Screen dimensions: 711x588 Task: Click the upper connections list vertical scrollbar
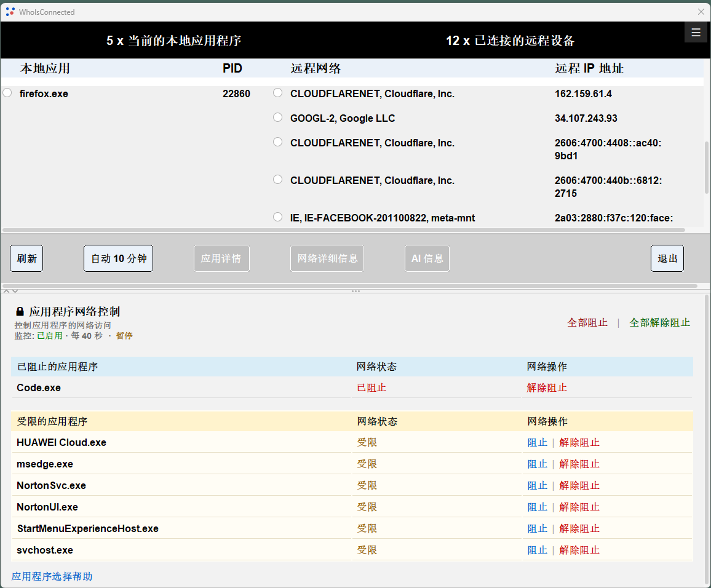pyautogui.click(x=707, y=168)
